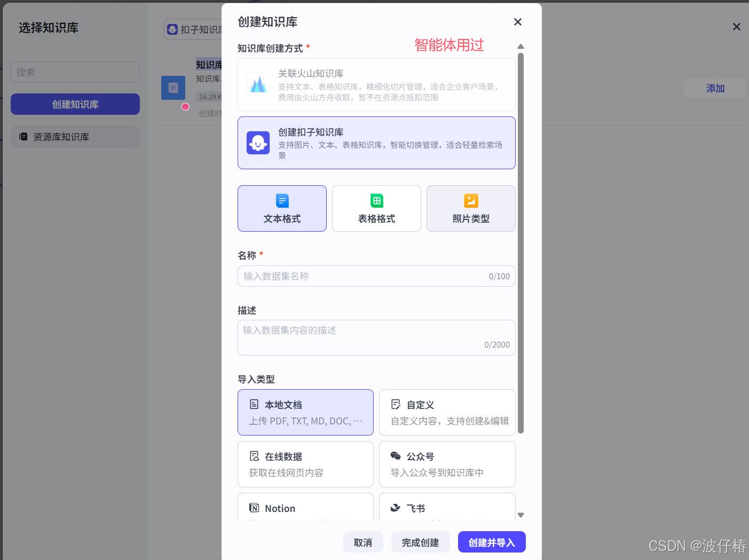Screen dimensions: 749x560
Task: Open the 资源库知识库 sidebar entry
Action: 75,137
